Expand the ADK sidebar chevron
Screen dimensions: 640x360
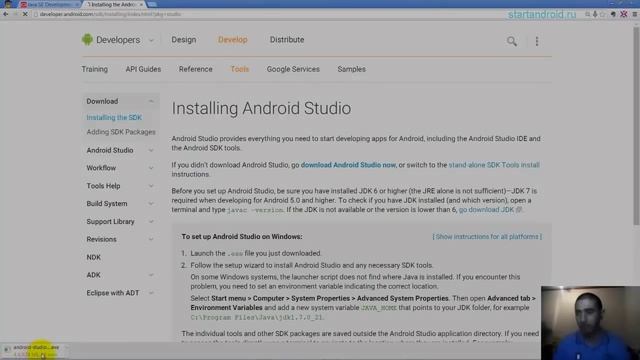tap(151, 275)
